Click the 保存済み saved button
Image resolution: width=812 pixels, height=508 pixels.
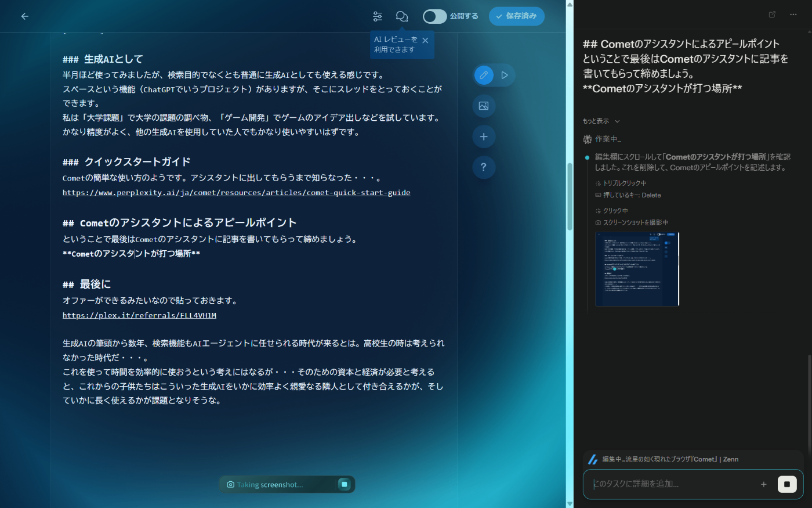pos(517,16)
